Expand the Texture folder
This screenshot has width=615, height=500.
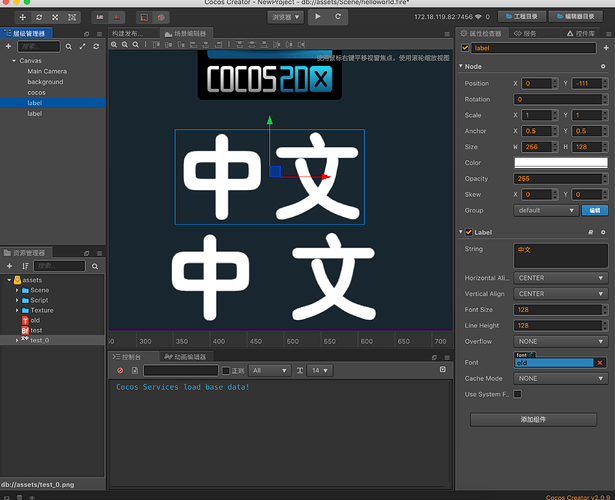pos(17,310)
